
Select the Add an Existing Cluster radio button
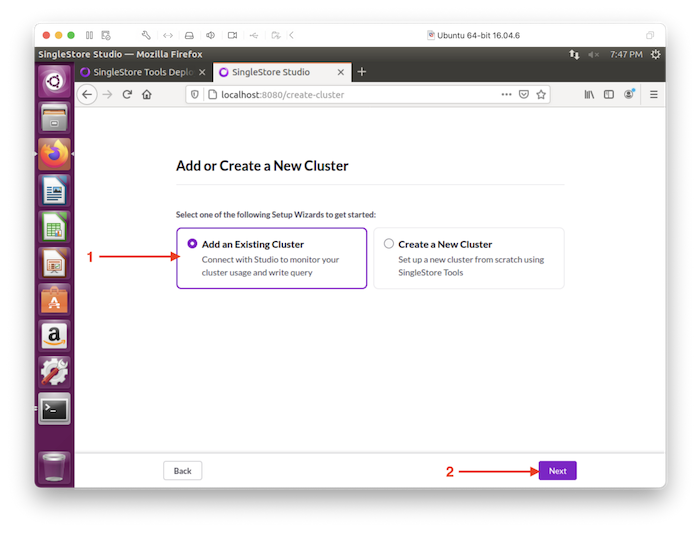(x=192, y=244)
